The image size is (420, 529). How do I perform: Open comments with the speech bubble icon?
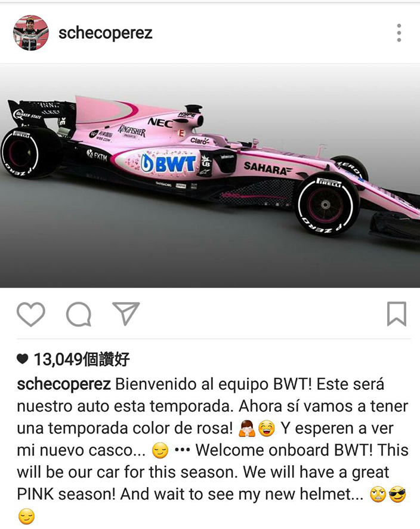pos(79,314)
